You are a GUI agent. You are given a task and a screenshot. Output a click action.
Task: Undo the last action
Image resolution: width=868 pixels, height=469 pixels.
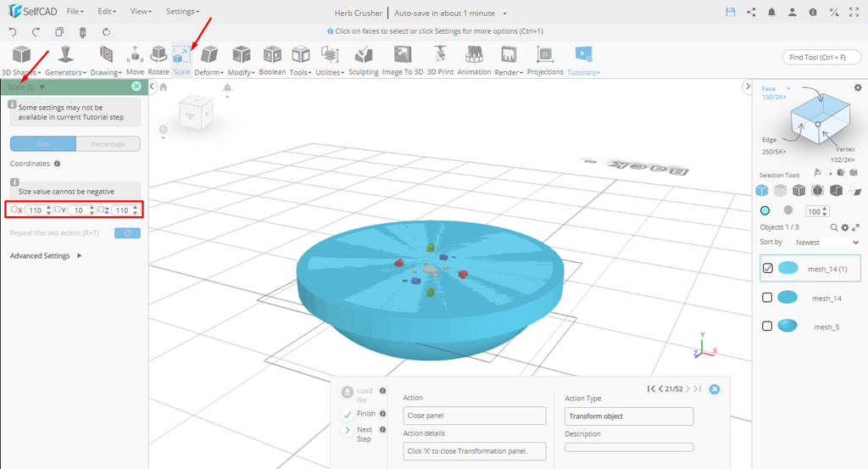(x=13, y=32)
